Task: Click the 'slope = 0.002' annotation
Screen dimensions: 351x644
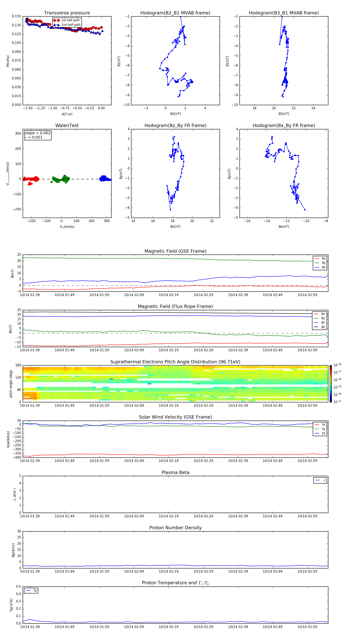Action: 37,133
